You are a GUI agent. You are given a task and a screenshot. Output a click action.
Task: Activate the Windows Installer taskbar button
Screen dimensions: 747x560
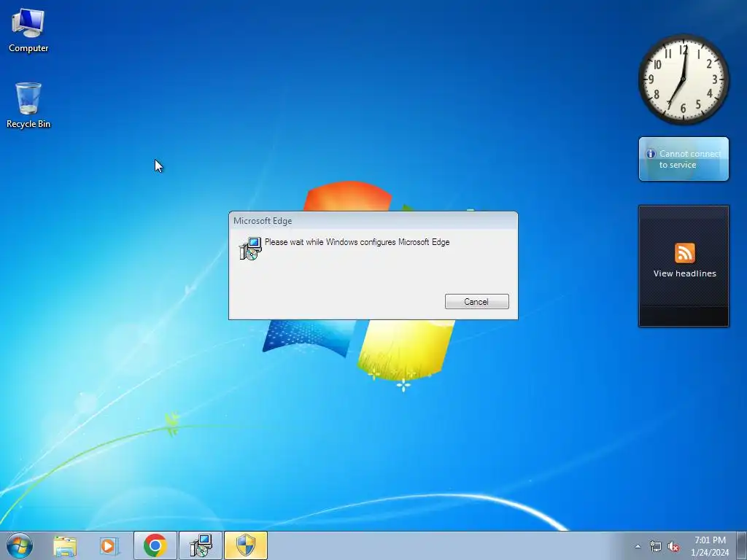201,545
